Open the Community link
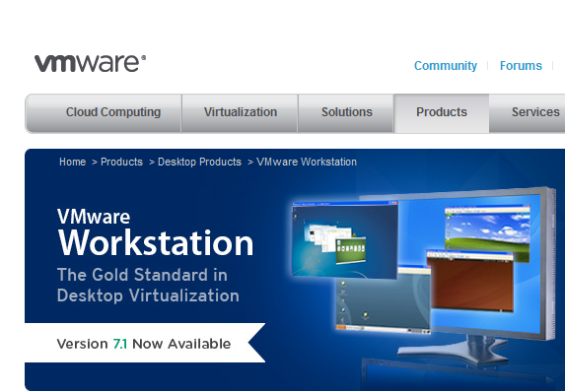The height and width of the screenshot is (392, 565). click(446, 66)
